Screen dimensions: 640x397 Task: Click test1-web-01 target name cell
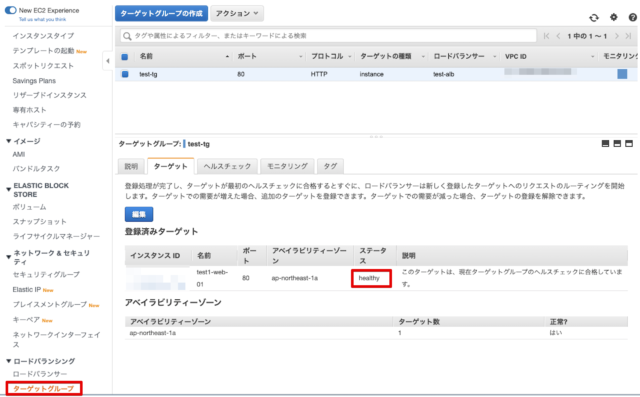click(212, 278)
